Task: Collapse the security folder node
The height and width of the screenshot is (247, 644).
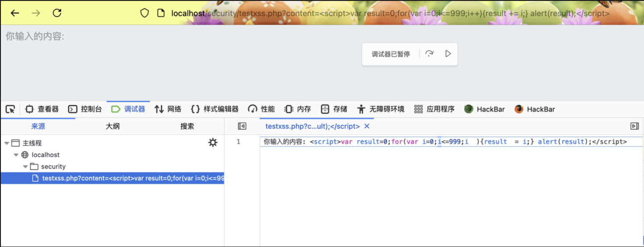Action: (25, 166)
